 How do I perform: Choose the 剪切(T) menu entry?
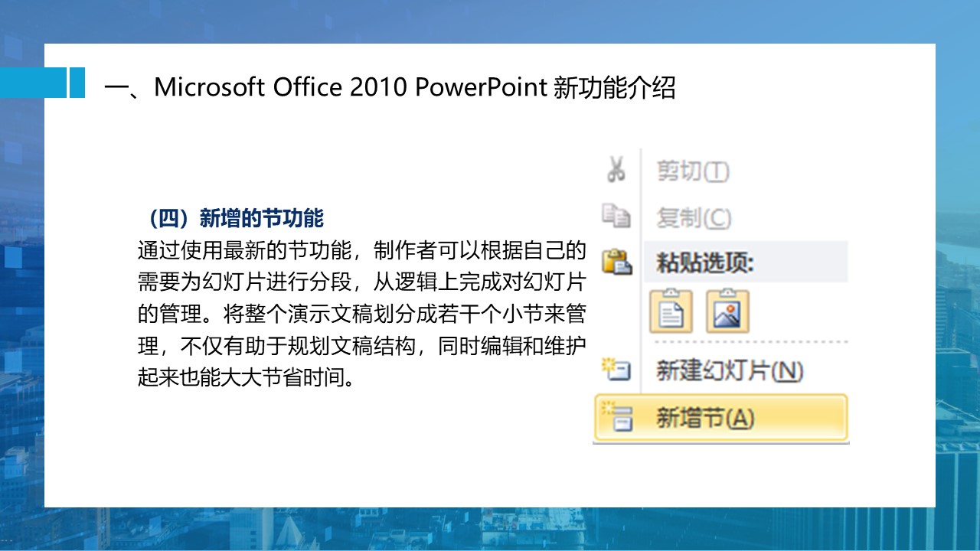pyautogui.click(x=693, y=171)
